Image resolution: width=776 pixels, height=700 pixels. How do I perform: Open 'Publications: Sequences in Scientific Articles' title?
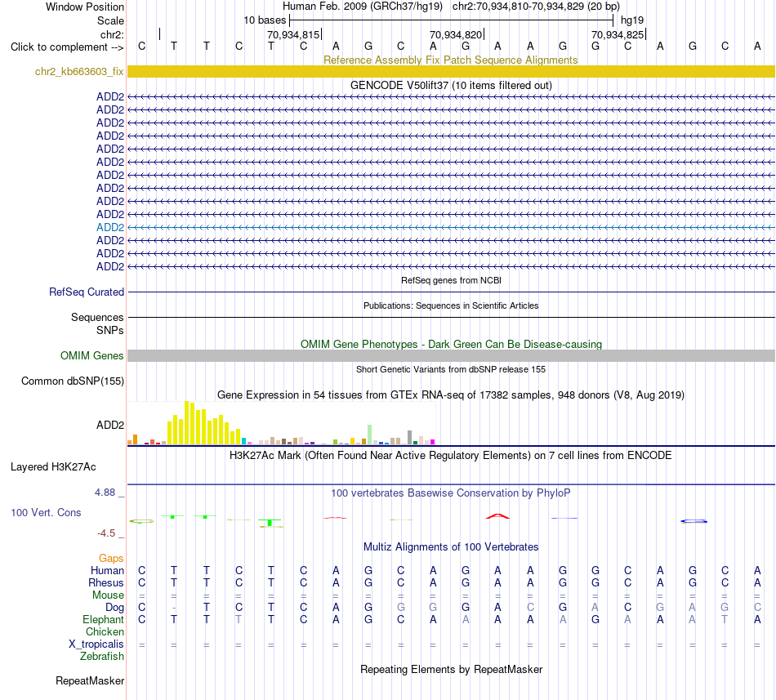point(451,305)
